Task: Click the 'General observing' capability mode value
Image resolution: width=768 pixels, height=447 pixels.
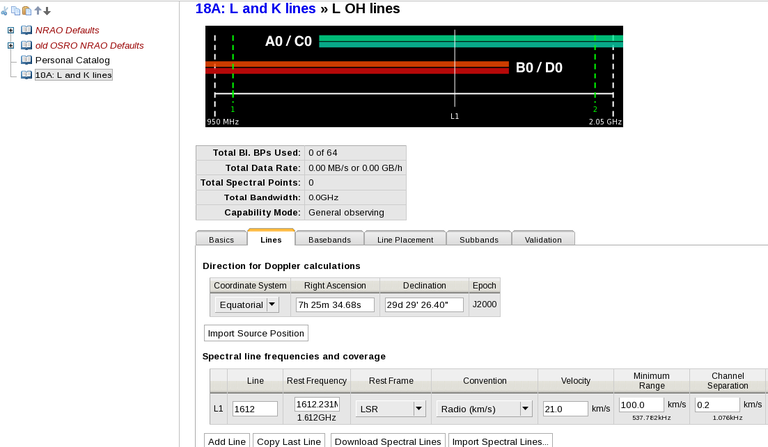Action: 346,212
